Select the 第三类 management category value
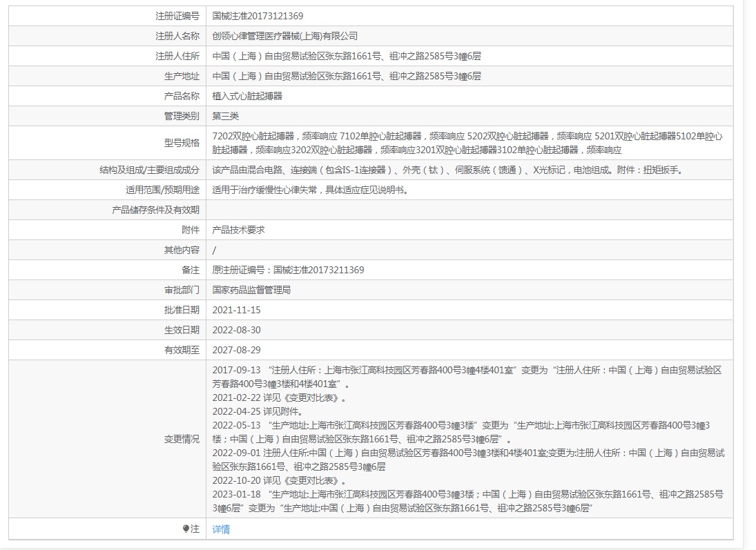756x550 pixels. pyautogui.click(x=226, y=116)
